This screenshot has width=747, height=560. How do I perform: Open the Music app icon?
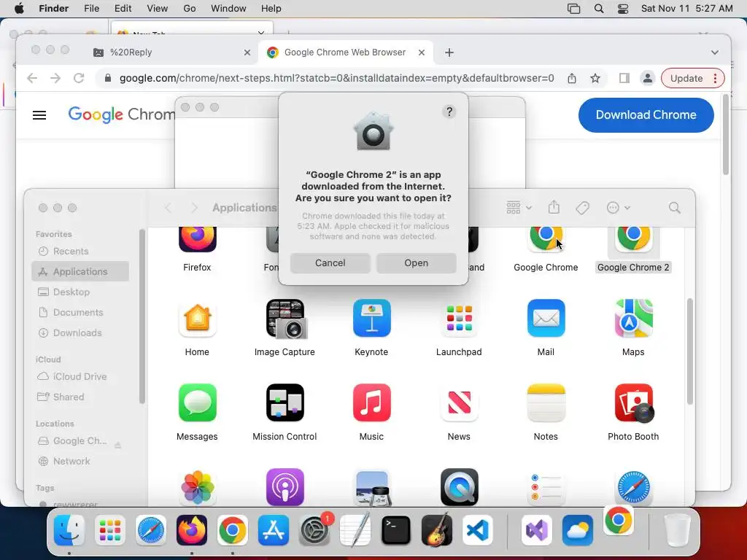pos(371,402)
